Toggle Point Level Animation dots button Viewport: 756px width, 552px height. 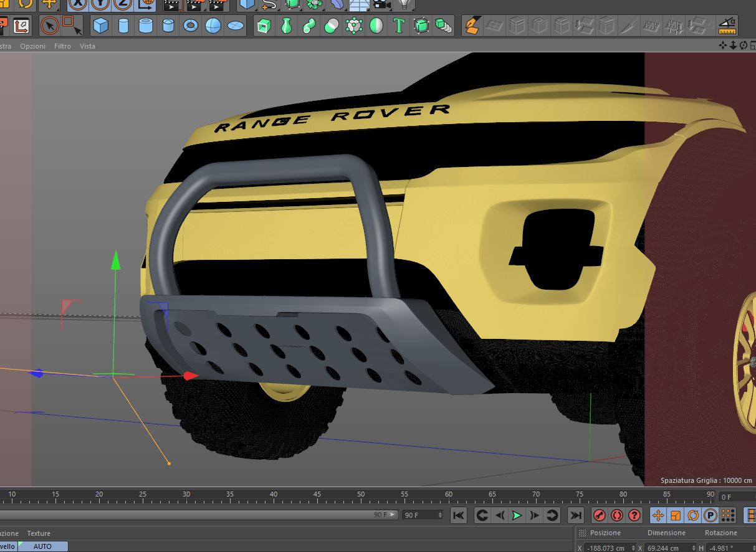point(728,515)
